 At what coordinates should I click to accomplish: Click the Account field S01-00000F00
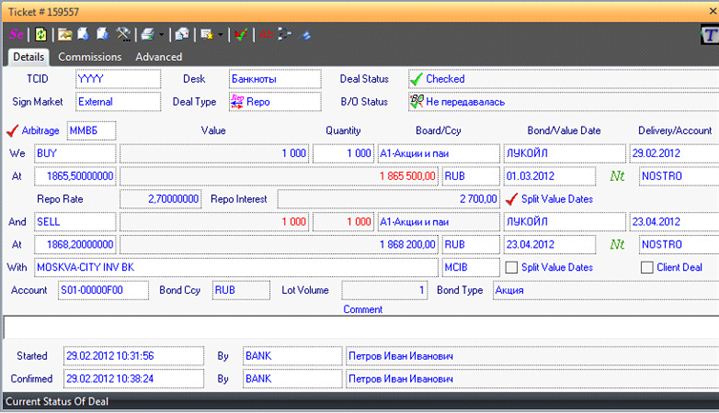pos(103,290)
